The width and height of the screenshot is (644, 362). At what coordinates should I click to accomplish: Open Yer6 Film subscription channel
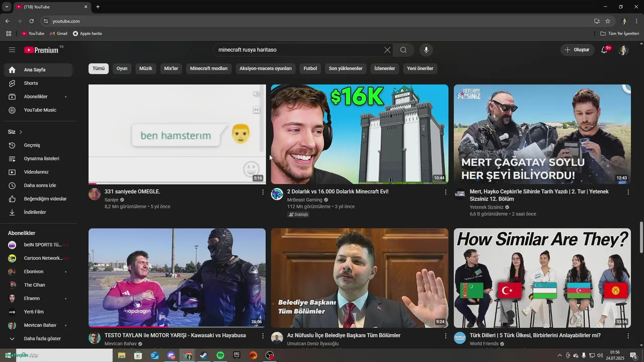point(39,312)
